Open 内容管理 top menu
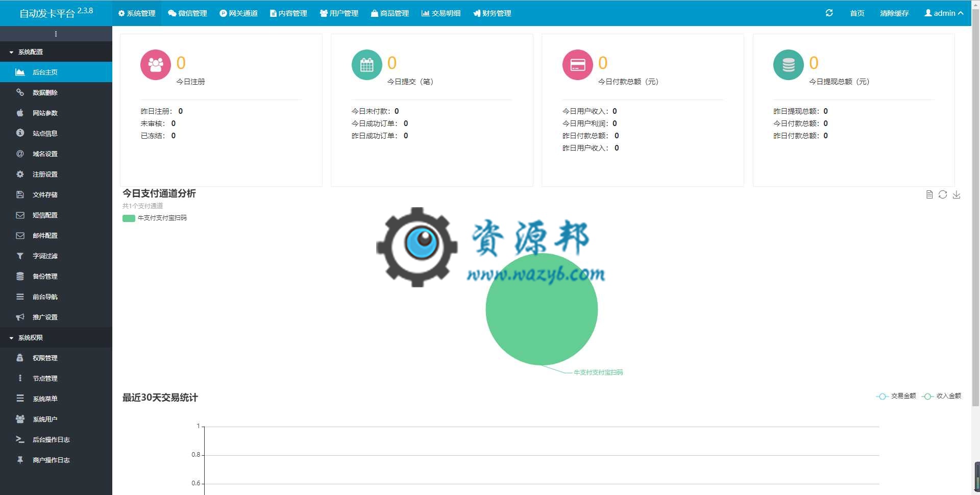 288,13
